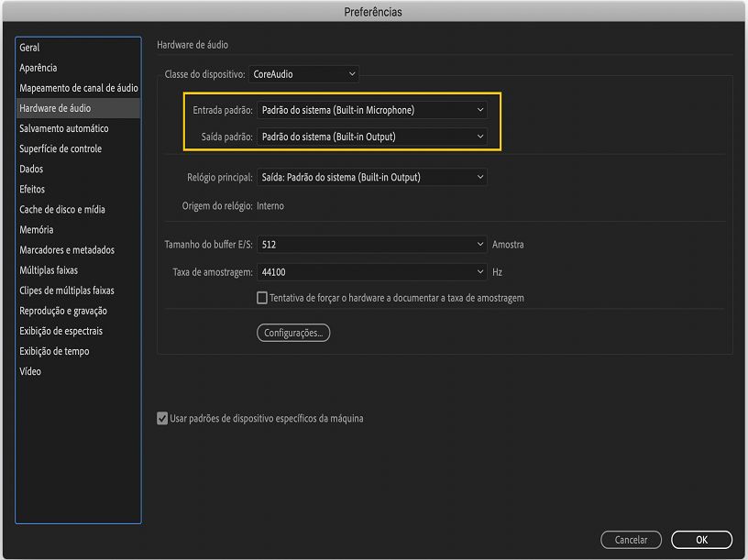The image size is (748, 560).
Task: Enable forcing hardware sample rate checkbox
Action: point(262,298)
